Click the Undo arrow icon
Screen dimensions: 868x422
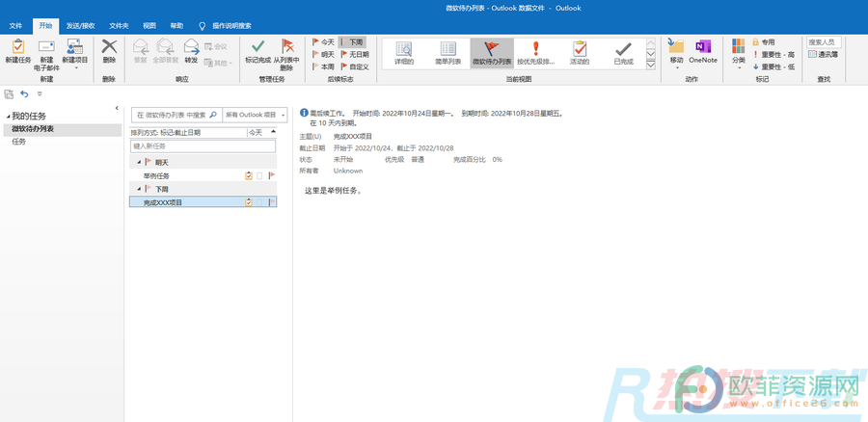pos(24,94)
